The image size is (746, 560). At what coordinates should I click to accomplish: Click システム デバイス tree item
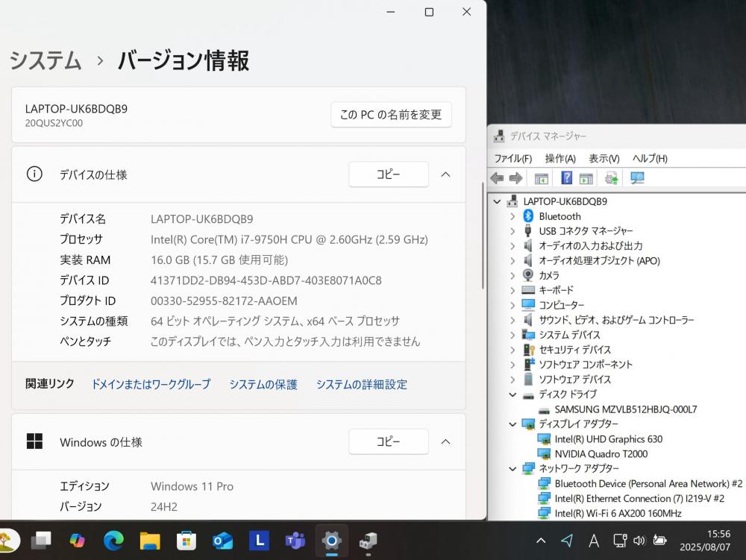click(569, 335)
